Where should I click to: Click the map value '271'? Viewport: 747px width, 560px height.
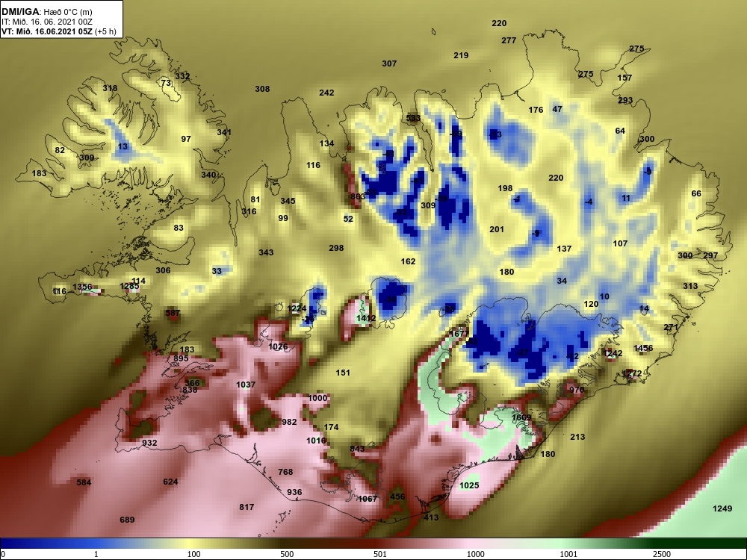coord(671,328)
